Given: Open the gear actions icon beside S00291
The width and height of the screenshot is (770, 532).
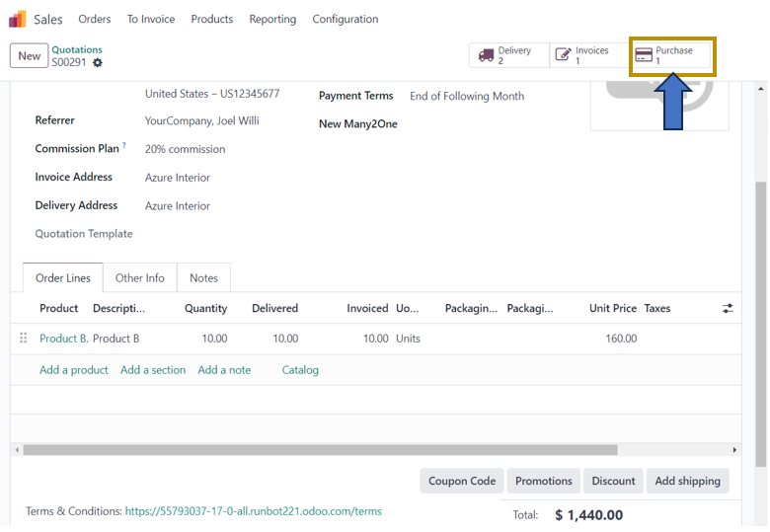Looking at the screenshot, I should point(98,63).
